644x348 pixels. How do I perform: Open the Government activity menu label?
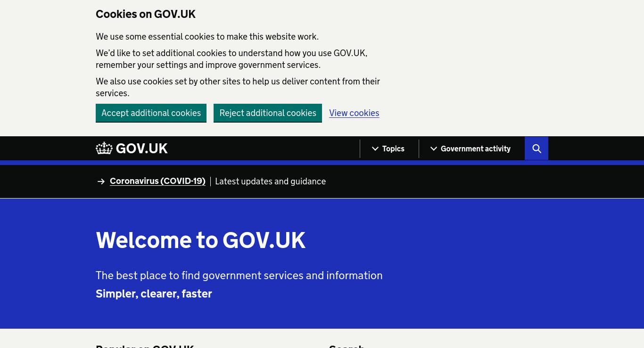click(x=476, y=149)
